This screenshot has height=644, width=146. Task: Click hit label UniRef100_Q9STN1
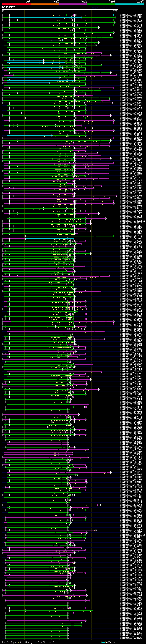(x=131, y=186)
